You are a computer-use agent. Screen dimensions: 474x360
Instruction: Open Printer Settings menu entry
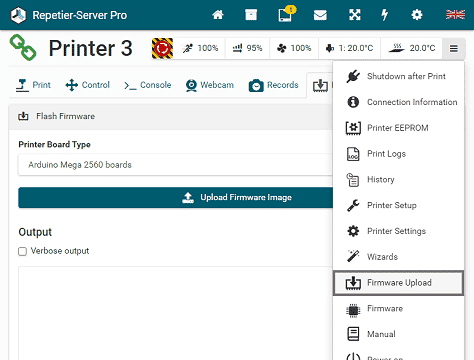[399, 231]
